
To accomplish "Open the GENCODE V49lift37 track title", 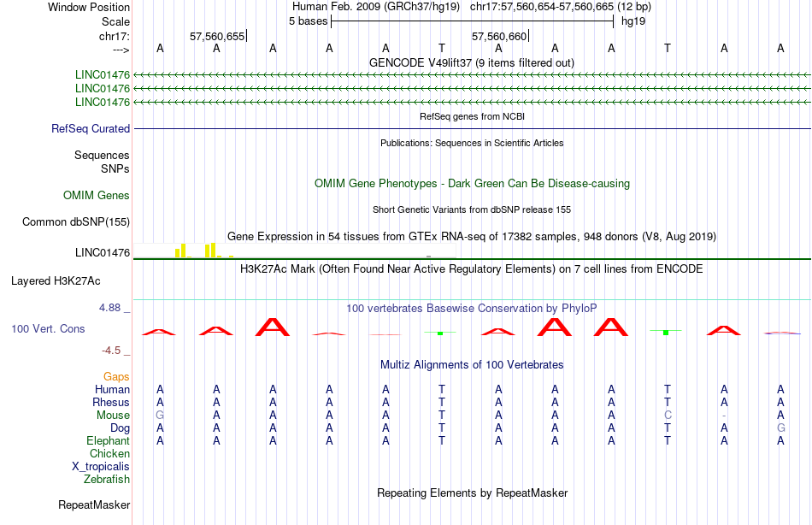I will [x=471, y=62].
